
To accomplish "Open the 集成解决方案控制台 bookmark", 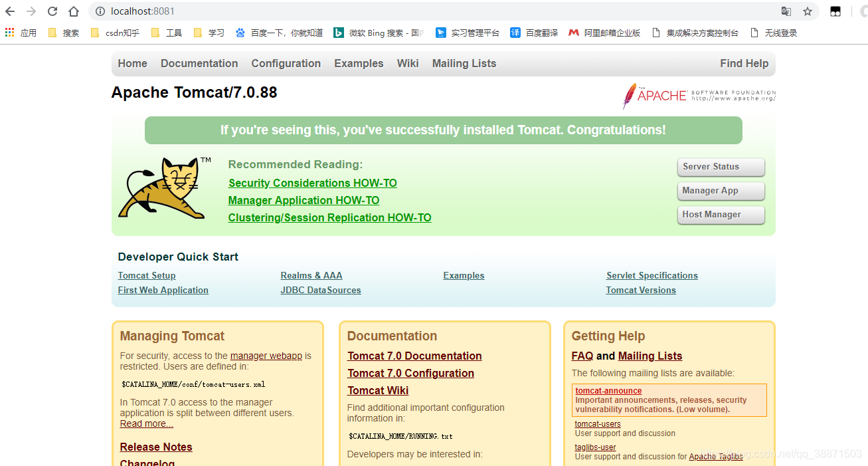I will pos(695,33).
